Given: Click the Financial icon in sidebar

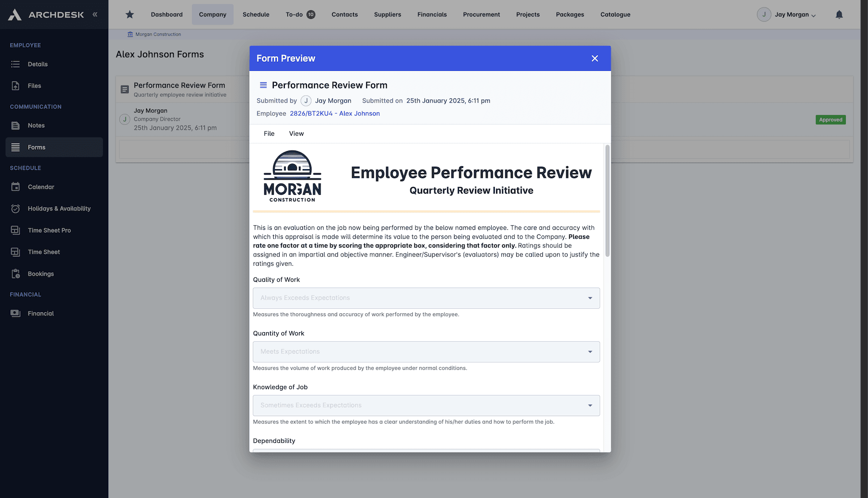Looking at the screenshot, I should coord(16,313).
